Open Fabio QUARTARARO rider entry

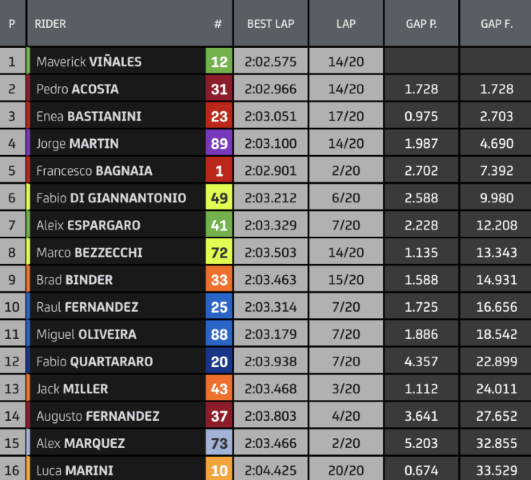point(94,361)
